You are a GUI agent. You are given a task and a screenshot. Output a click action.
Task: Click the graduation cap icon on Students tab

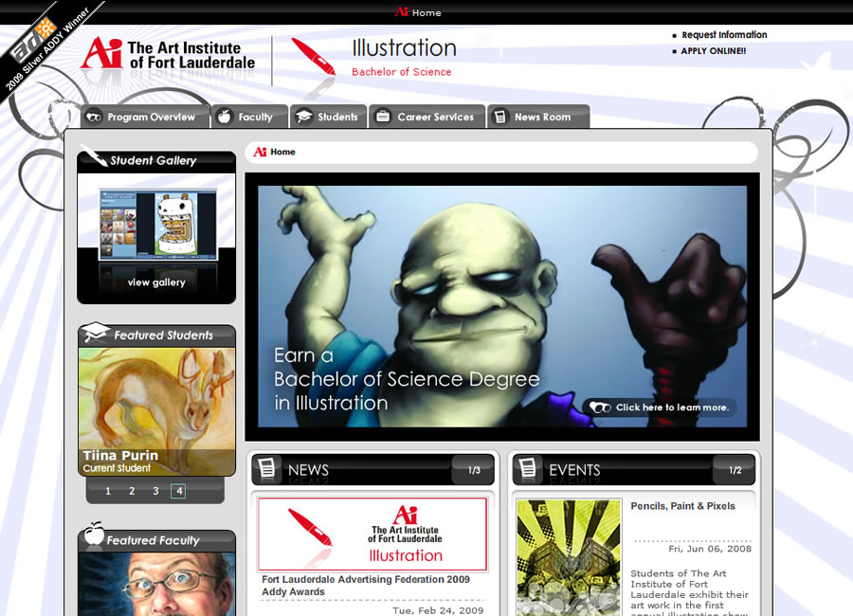pyautogui.click(x=303, y=118)
